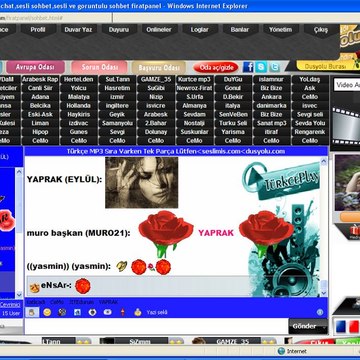Image resolution: width=360 pixels, height=360 pixels.
Task: Open the yellow smiley emoticon picker
Action: point(47,312)
